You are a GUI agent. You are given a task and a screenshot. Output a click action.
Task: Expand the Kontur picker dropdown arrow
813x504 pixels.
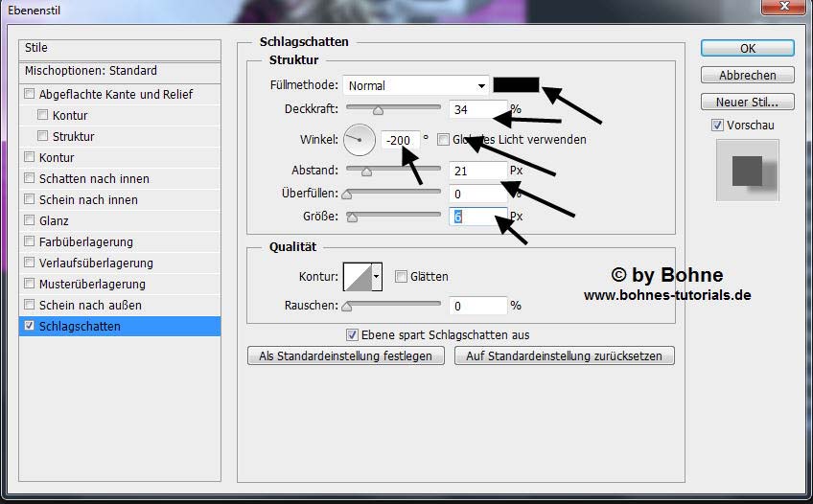[x=377, y=277]
